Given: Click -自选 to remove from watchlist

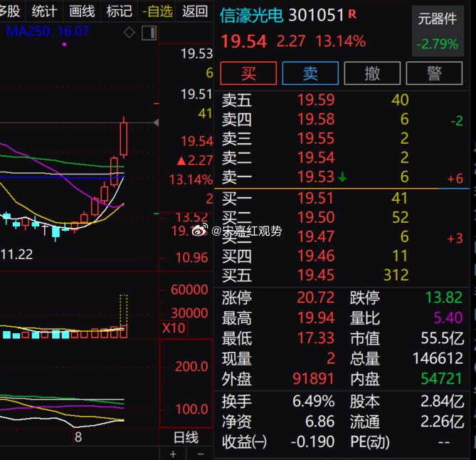Looking at the screenshot, I should coord(157,11).
